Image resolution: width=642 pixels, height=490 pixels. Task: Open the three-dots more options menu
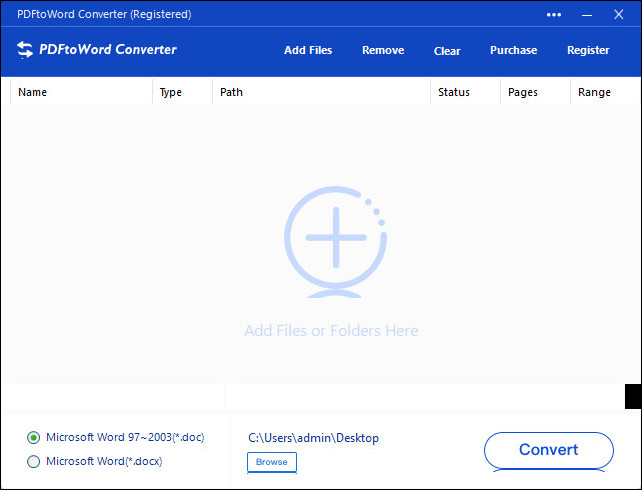point(554,15)
